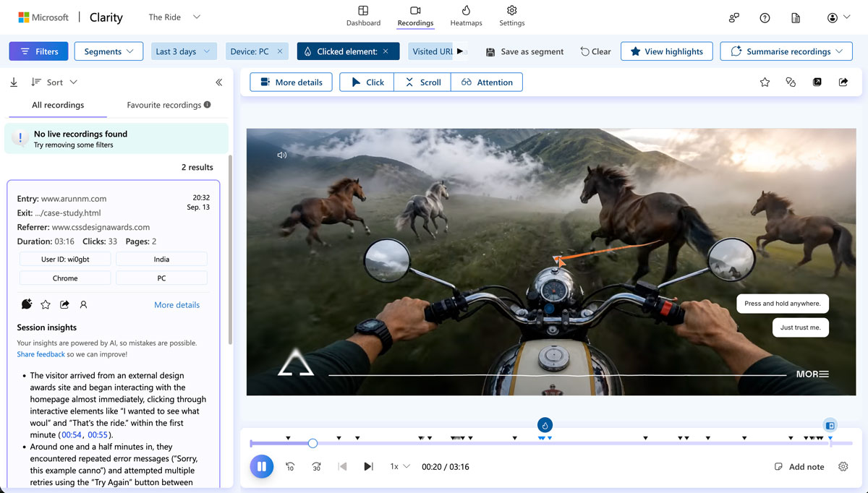Star the recording in the card
This screenshot has height=493, width=868.
coord(46,304)
